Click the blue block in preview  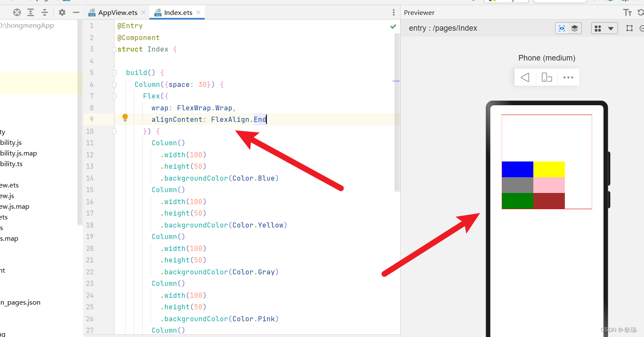(518, 169)
